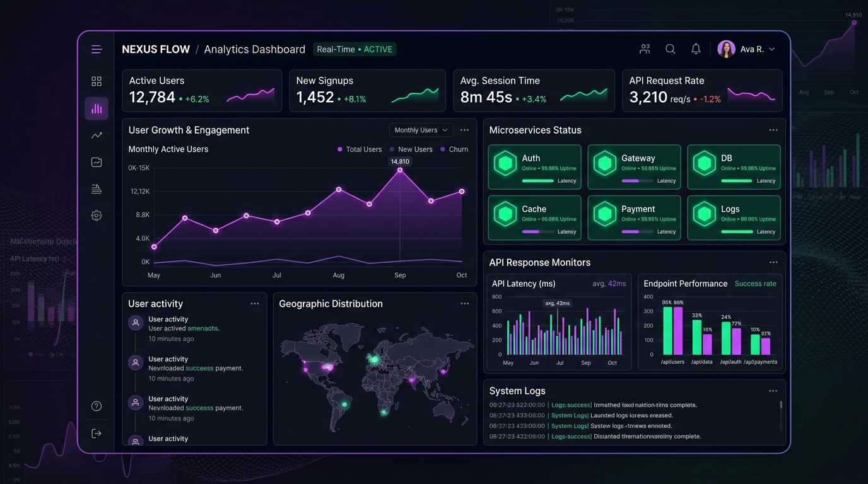The height and width of the screenshot is (484, 868).
Task: Toggle the Total Users legend series
Action: [x=360, y=149]
